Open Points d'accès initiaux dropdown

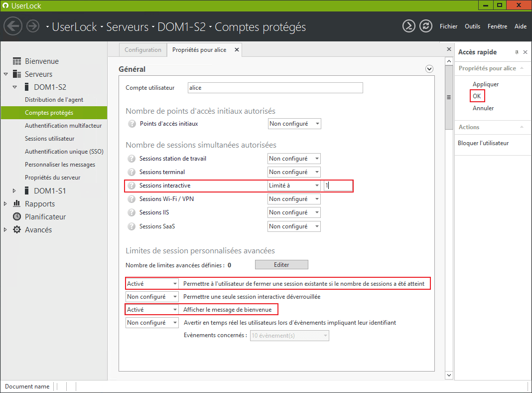point(294,124)
